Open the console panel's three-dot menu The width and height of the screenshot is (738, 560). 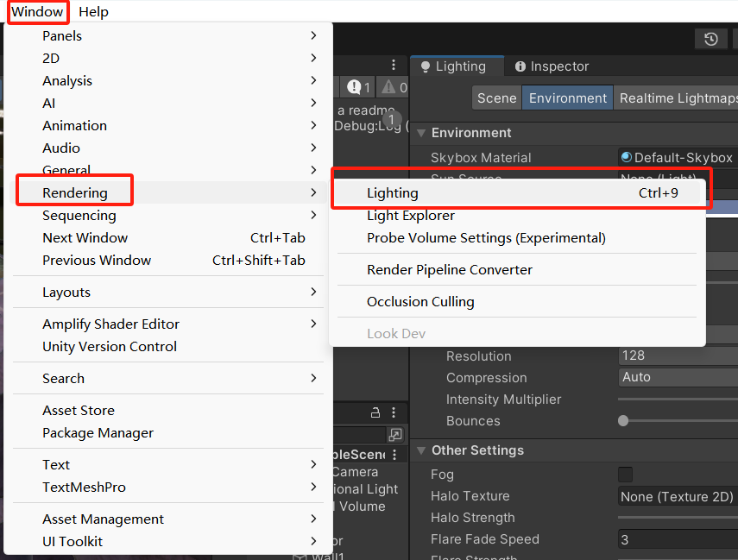pos(394,66)
